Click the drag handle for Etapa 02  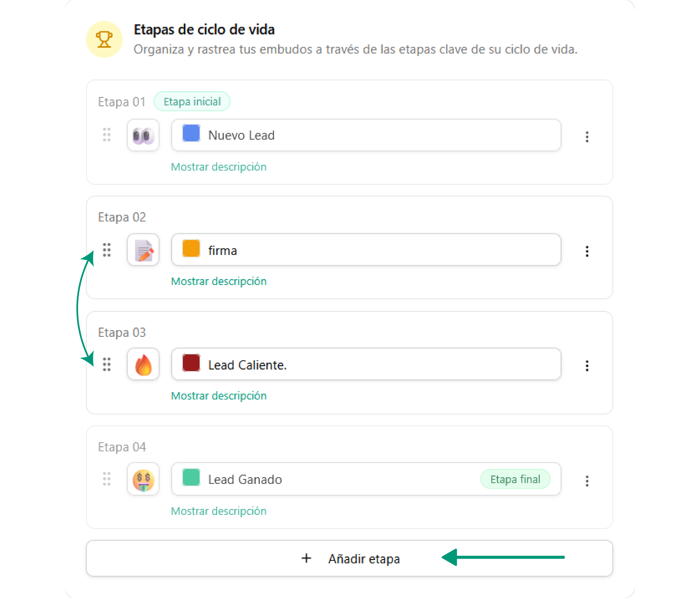(107, 250)
